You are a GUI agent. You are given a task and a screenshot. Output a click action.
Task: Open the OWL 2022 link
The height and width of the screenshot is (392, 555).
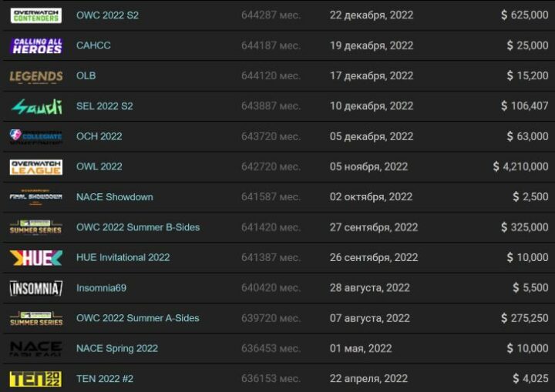coord(99,166)
